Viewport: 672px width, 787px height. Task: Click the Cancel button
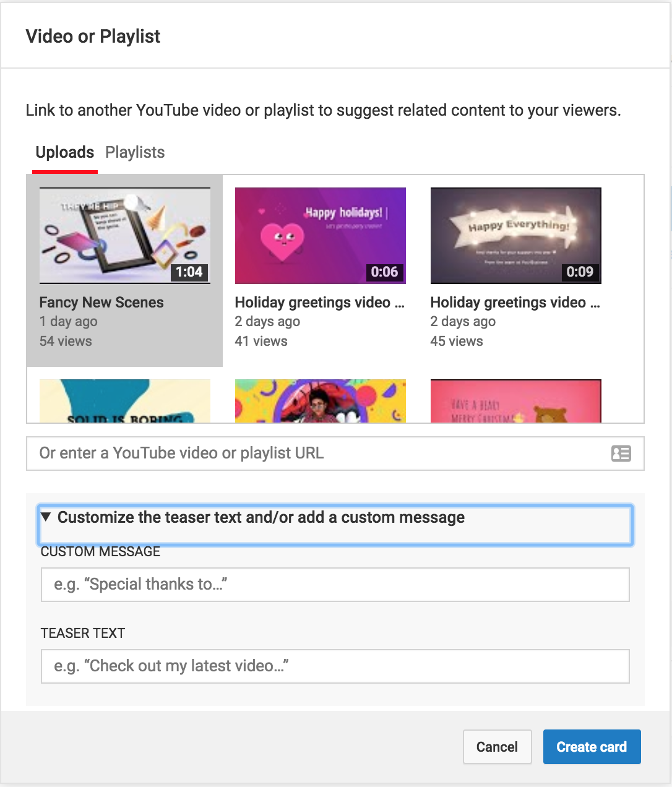497,747
